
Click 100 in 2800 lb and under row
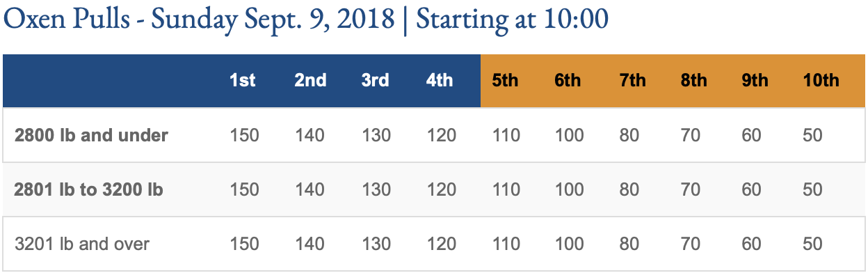coord(570,135)
